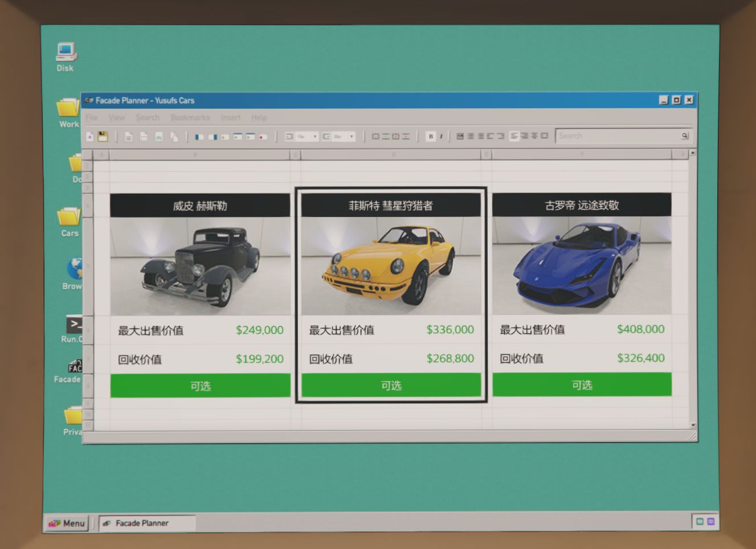Click the $408,000 max sale value
Image resolution: width=756 pixels, height=549 pixels.
641,329
